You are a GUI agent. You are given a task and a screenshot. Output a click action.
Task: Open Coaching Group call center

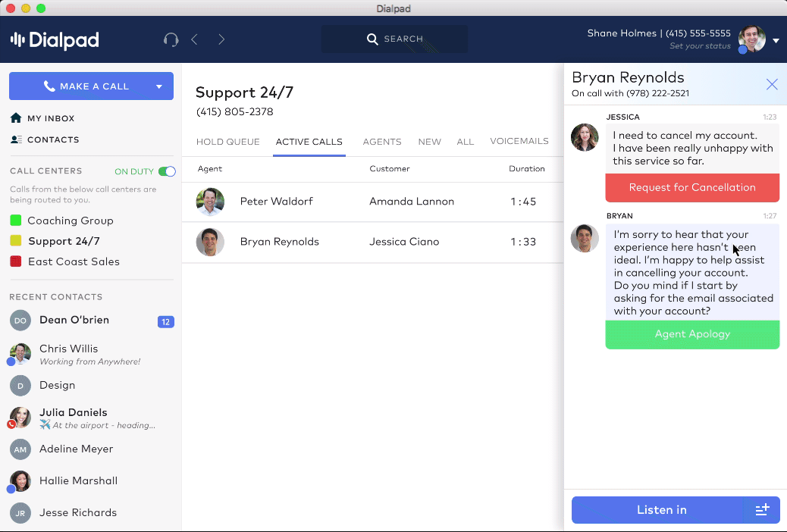point(71,221)
